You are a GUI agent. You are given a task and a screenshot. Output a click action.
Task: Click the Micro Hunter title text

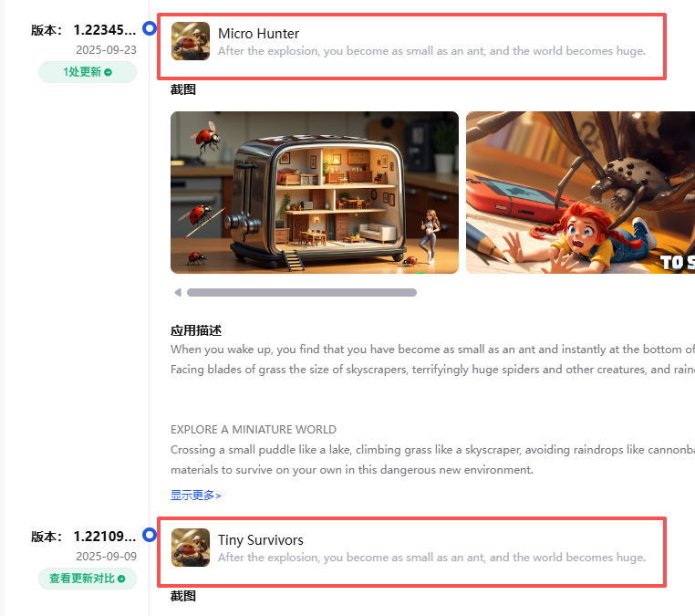point(258,34)
